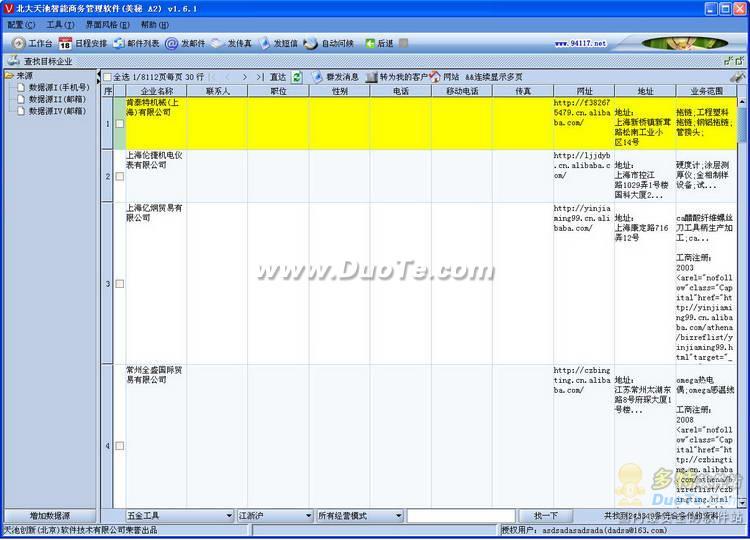Check row 1 肯泰特机械 checkbox
The width and height of the screenshot is (750, 540).
pos(120,124)
